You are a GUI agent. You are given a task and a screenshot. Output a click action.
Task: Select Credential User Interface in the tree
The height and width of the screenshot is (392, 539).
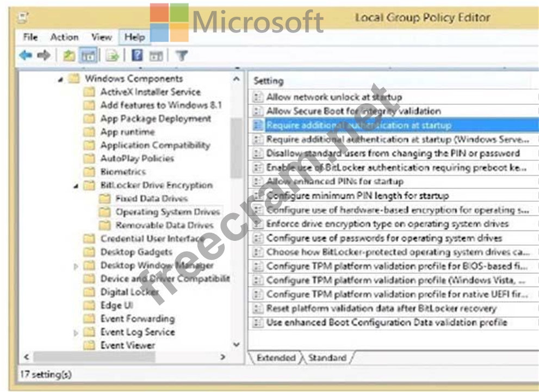click(152, 239)
